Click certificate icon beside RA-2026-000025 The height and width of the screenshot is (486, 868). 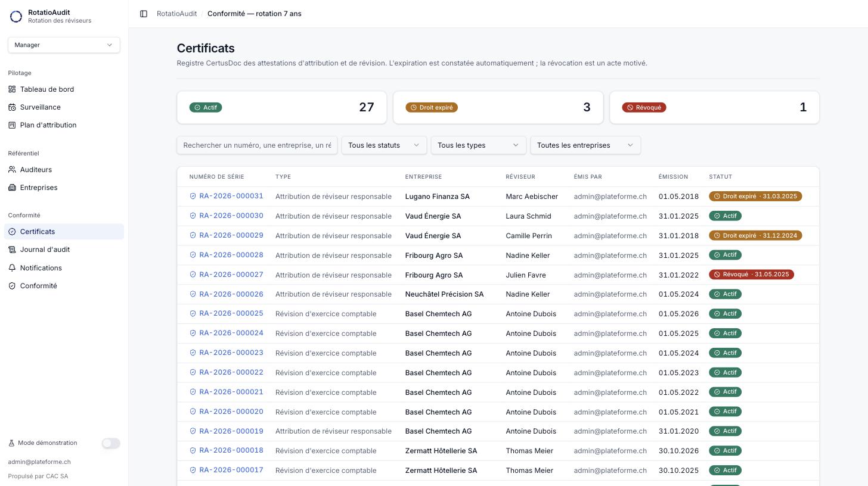coord(193,313)
